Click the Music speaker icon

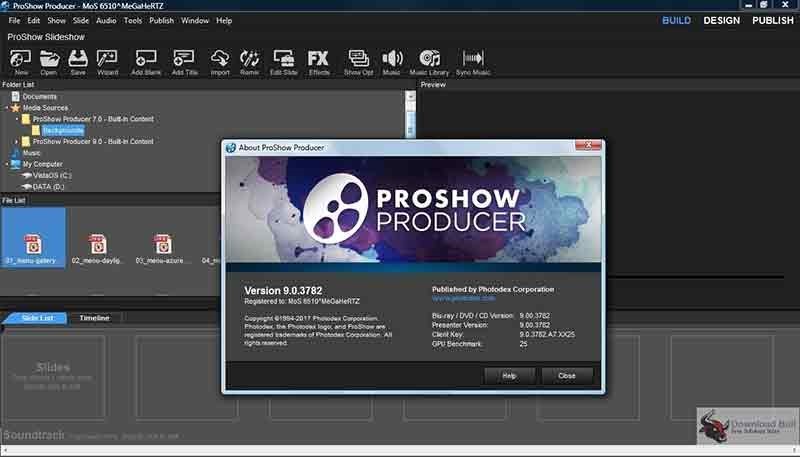click(392, 62)
